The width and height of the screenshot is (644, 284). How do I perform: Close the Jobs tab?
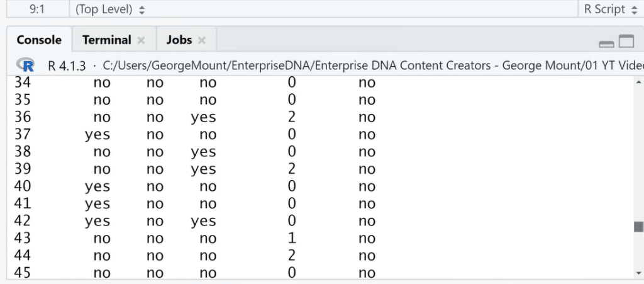(202, 40)
